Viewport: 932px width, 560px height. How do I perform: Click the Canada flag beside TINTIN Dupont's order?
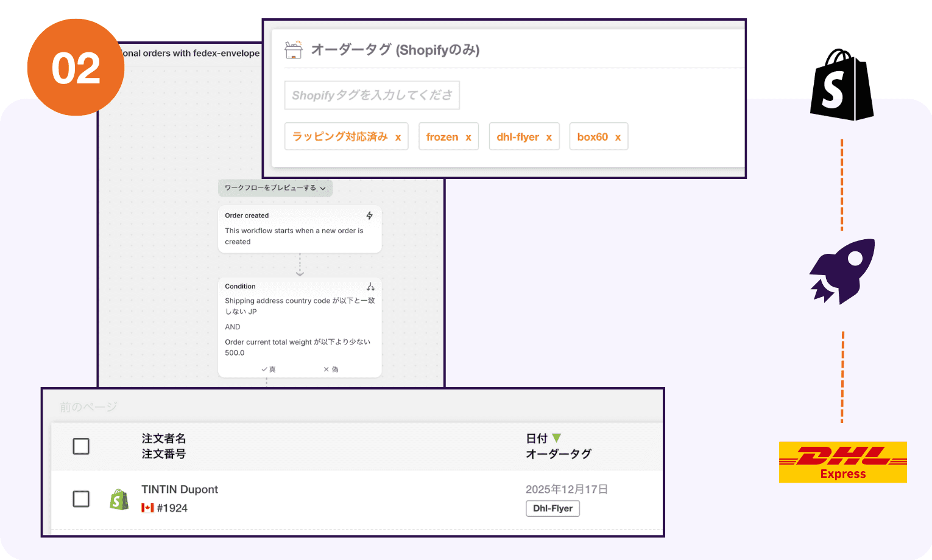(148, 507)
